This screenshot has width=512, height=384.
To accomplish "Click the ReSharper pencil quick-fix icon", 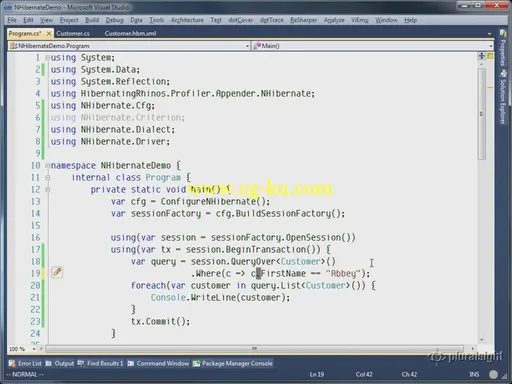I will (57, 272).
